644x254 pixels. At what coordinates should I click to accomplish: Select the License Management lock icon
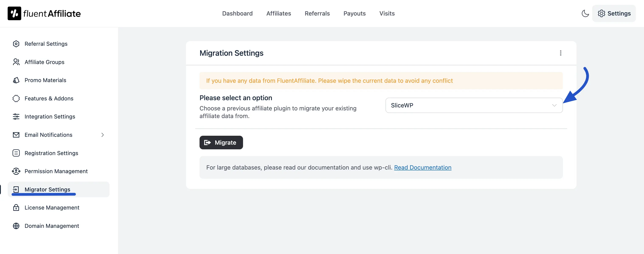click(16, 207)
